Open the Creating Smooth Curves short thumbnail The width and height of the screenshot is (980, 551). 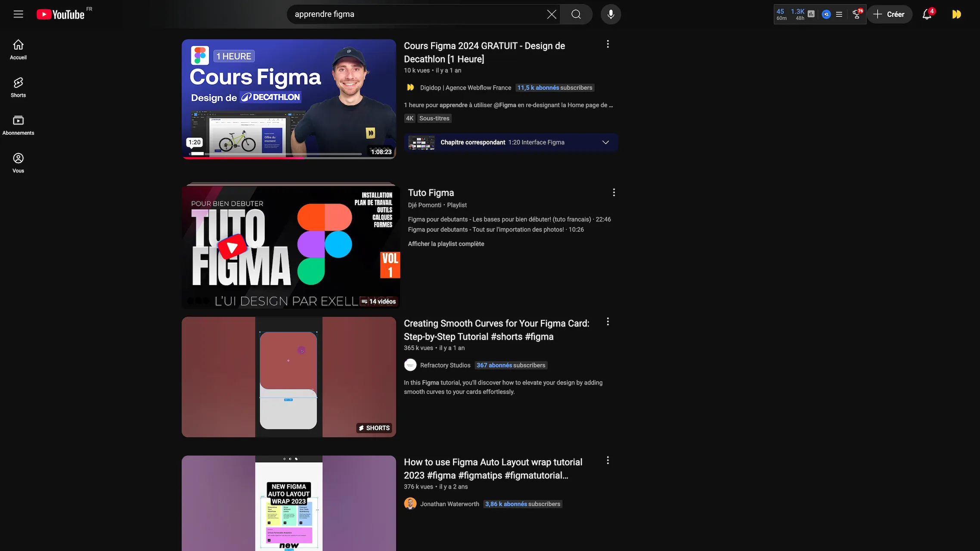tap(288, 377)
